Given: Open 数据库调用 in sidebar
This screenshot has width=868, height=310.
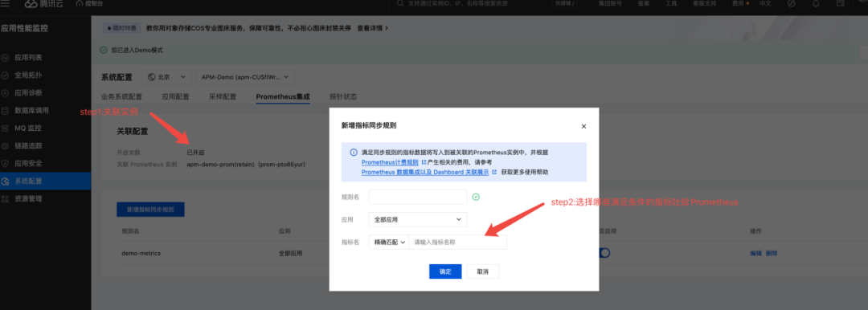Looking at the screenshot, I should coord(31,110).
